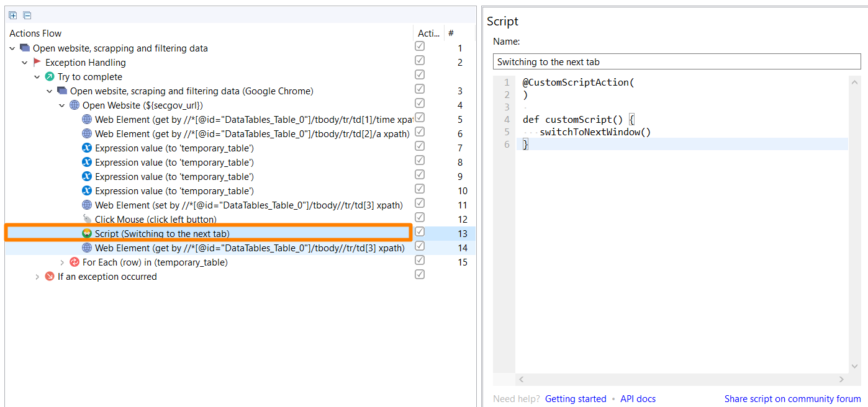Viewport: 868px width, 407px height.
Task: Toggle the active checkbox on row 1
Action: [x=420, y=47]
